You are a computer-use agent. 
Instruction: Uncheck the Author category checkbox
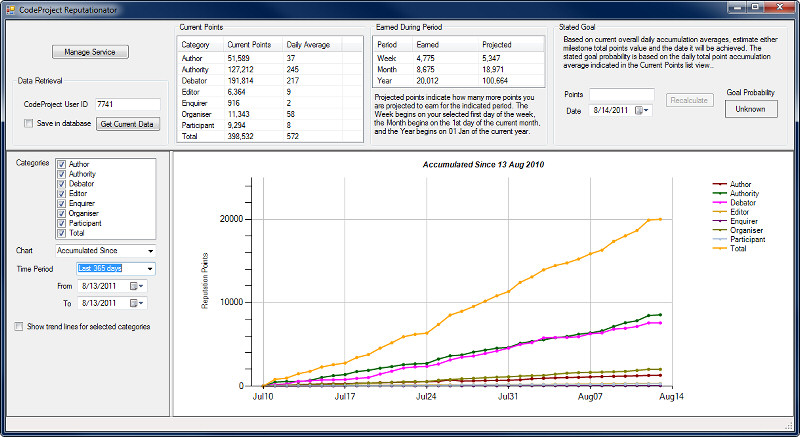(x=62, y=164)
